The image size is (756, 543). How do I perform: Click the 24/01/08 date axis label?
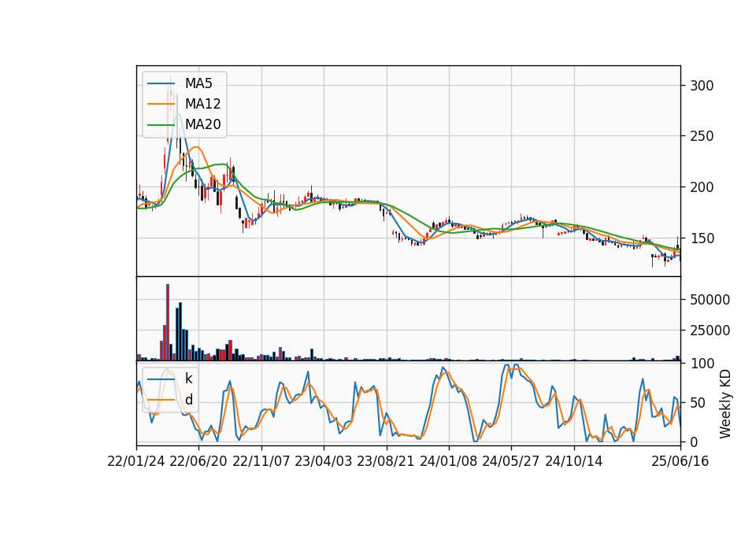(x=448, y=461)
